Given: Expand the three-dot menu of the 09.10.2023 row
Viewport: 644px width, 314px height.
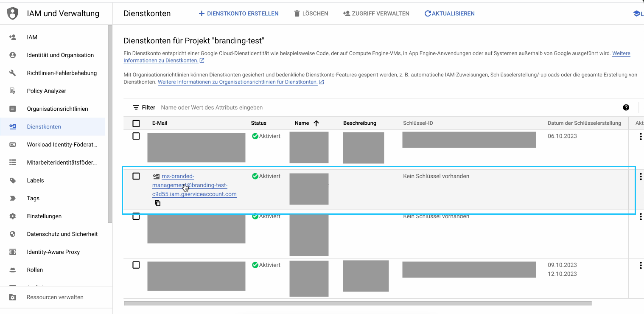Looking at the screenshot, I should [640, 265].
